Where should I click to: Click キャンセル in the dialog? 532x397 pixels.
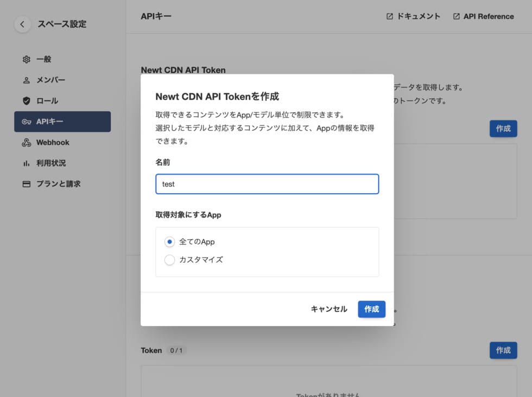329,309
